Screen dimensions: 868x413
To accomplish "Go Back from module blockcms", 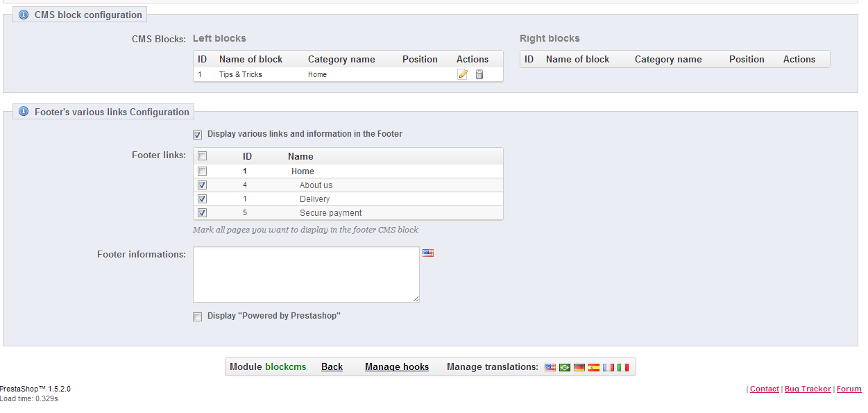I will click(x=332, y=367).
